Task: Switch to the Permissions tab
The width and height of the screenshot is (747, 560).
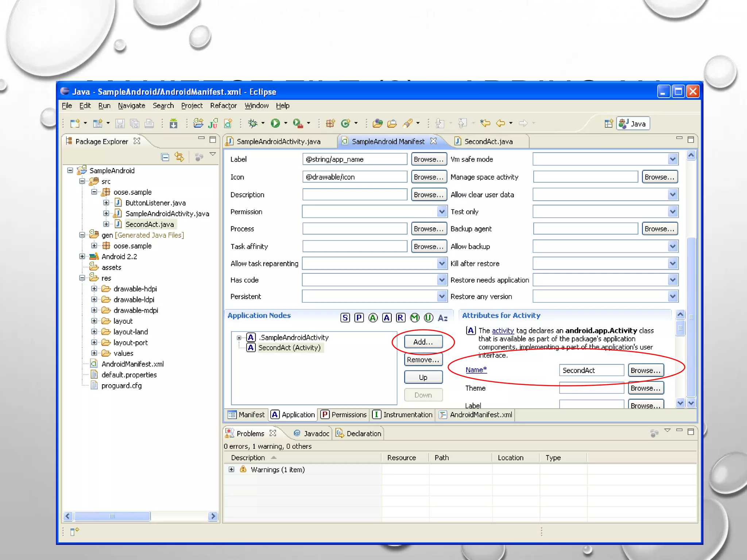Action: [344, 415]
